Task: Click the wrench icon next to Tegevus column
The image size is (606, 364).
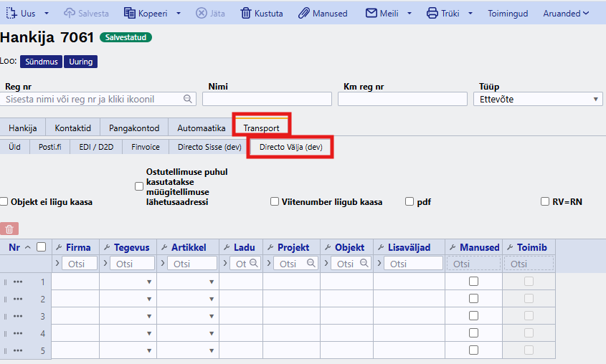Action: pyautogui.click(x=107, y=247)
